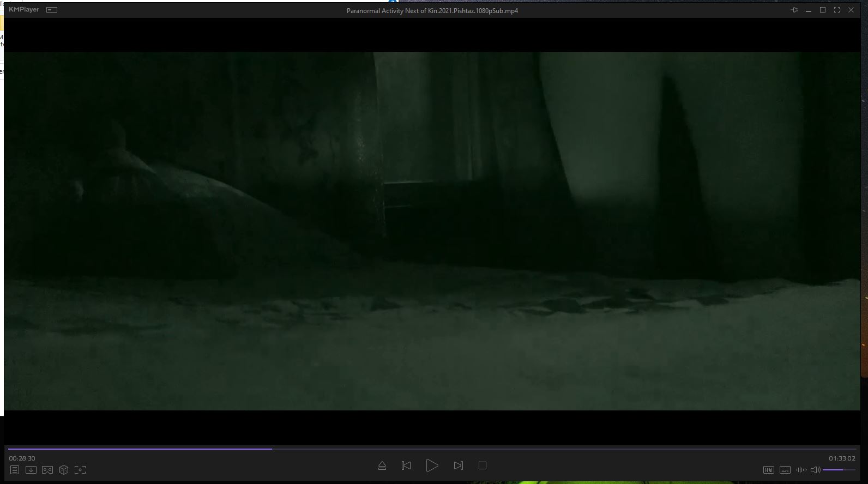Mute the audio using speaker icon
This screenshot has width=868, height=484.
[x=815, y=470]
